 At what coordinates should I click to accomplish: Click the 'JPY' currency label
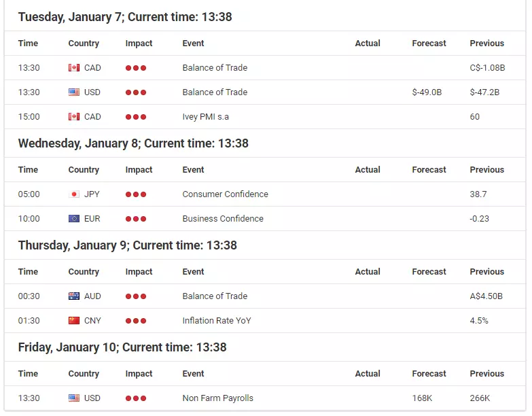pyautogui.click(x=92, y=194)
